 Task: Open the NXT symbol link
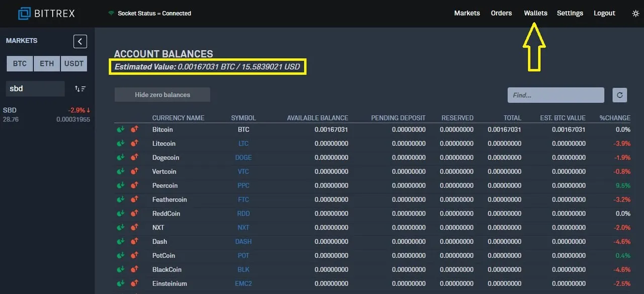point(244,228)
